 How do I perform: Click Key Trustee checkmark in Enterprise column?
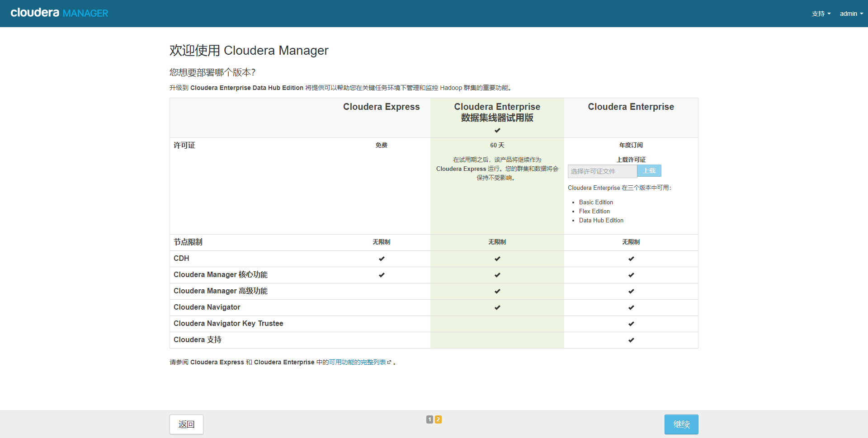coord(631,324)
